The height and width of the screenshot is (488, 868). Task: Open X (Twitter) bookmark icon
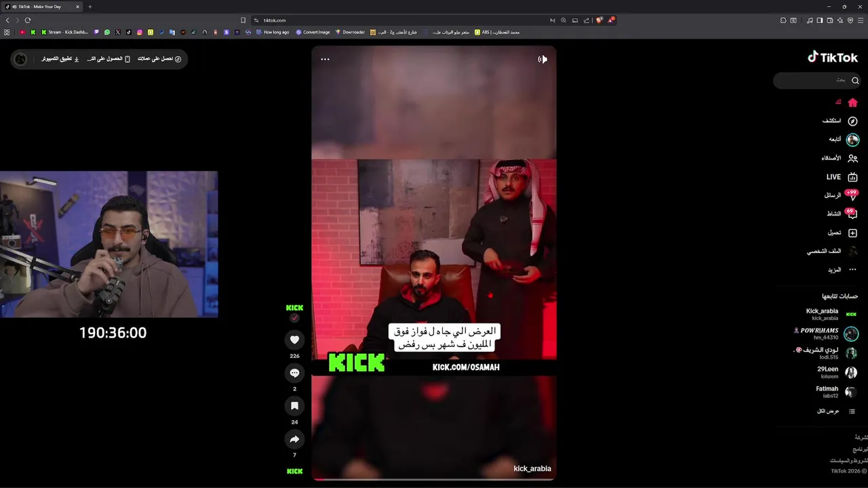point(118,32)
